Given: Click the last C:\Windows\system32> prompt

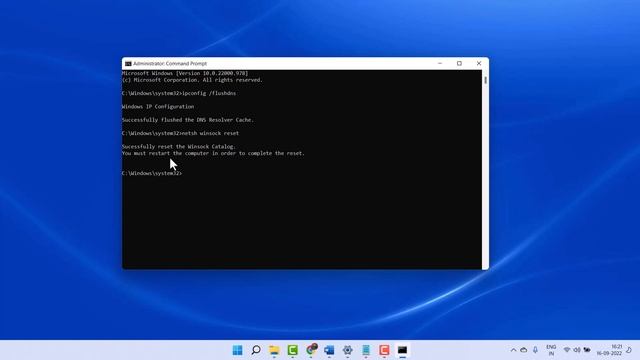Looking at the screenshot, I should (x=152, y=173).
